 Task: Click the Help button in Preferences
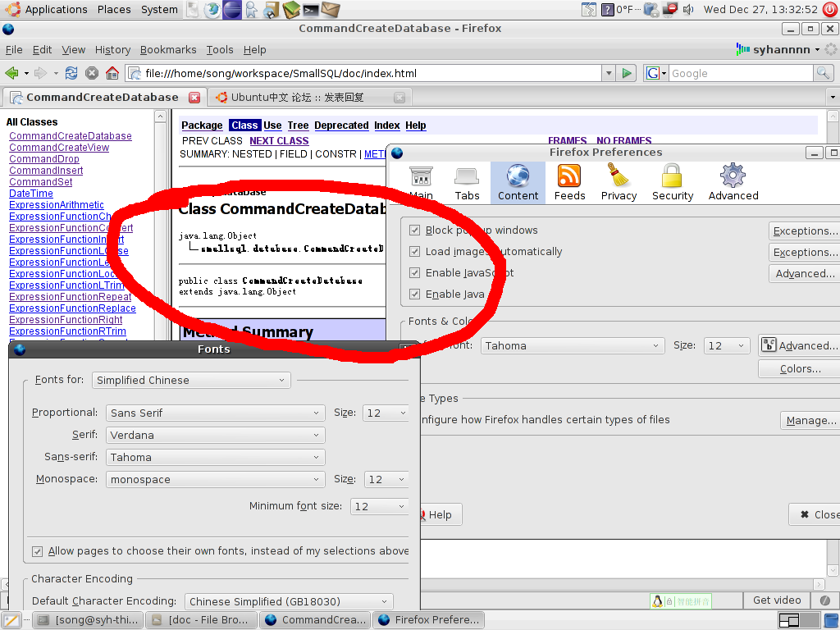coord(440,515)
